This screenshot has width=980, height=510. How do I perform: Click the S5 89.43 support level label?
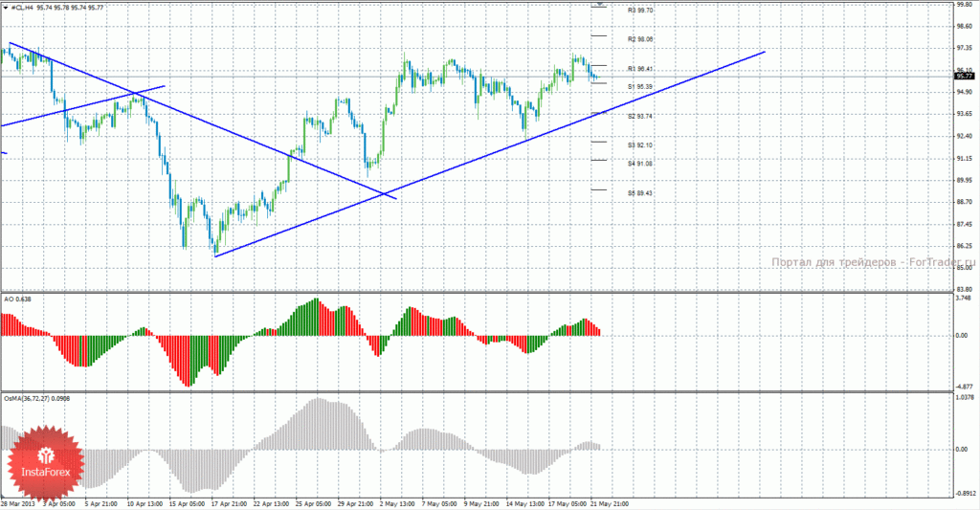point(640,193)
